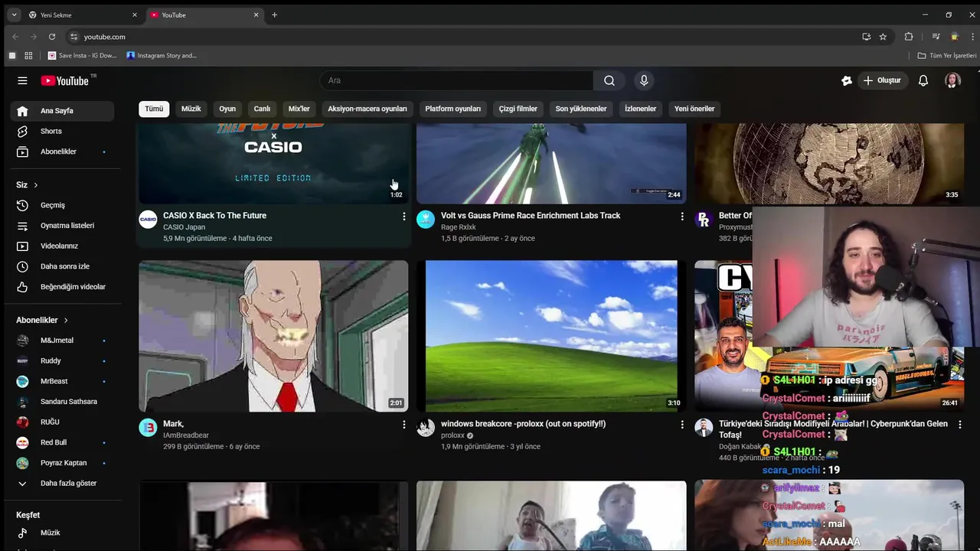Open the Müzik entry under Keşfet
Viewport: 980px width, 551px height.
[x=63, y=533]
